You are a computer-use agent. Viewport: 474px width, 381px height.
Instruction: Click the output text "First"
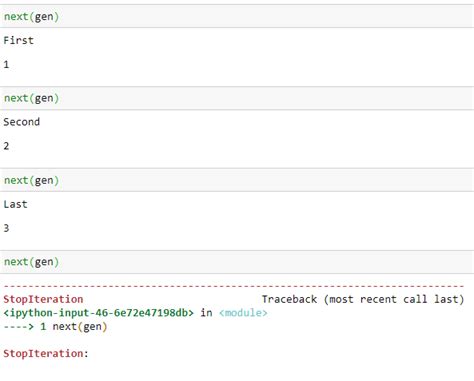(18, 40)
